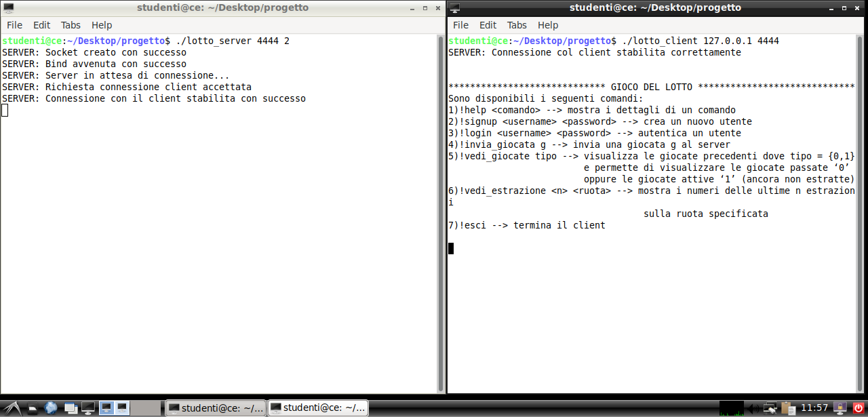Minimize the lotto_server terminal window
The height and width of the screenshot is (417, 868).
(x=413, y=8)
